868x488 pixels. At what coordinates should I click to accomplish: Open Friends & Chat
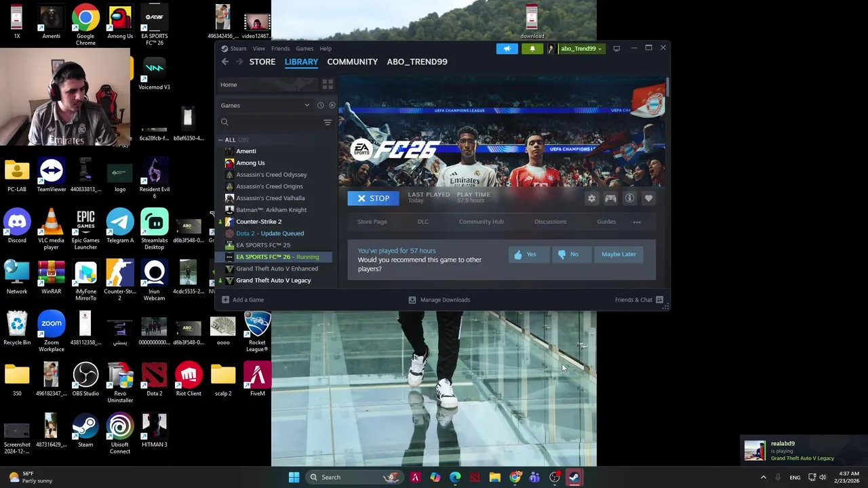(x=639, y=300)
